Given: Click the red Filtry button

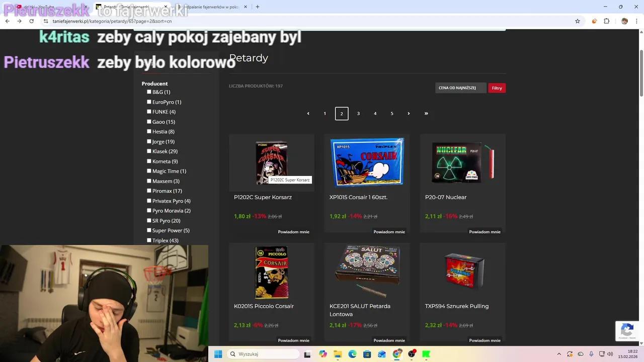Looking at the screenshot, I should [497, 88].
